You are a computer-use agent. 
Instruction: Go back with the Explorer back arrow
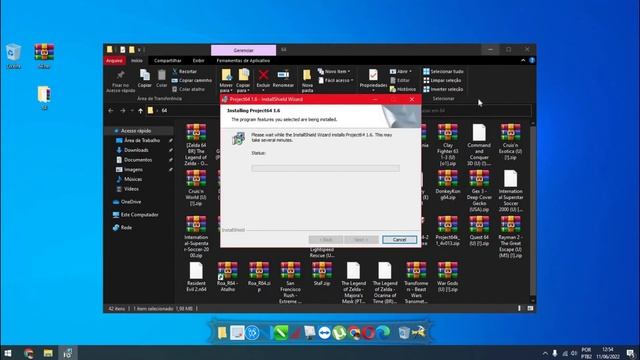tap(111, 111)
